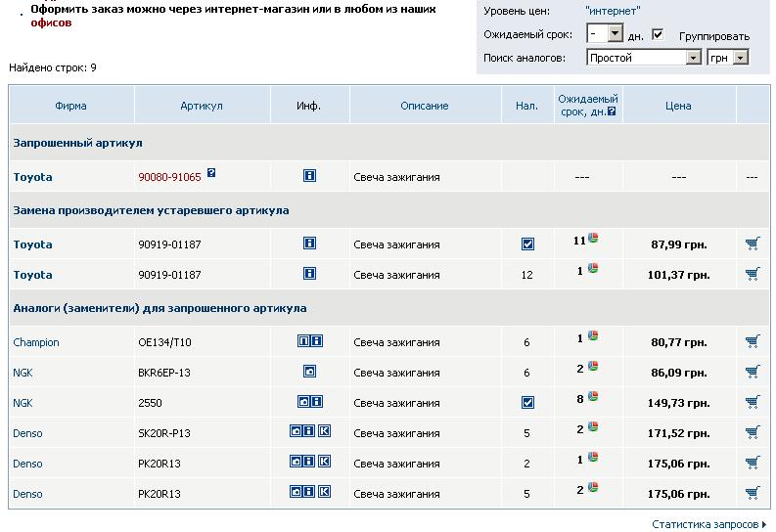The height and width of the screenshot is (532, 776).
Task: Add Champion OE134/T10 to cart
Action: coord(752,341)
